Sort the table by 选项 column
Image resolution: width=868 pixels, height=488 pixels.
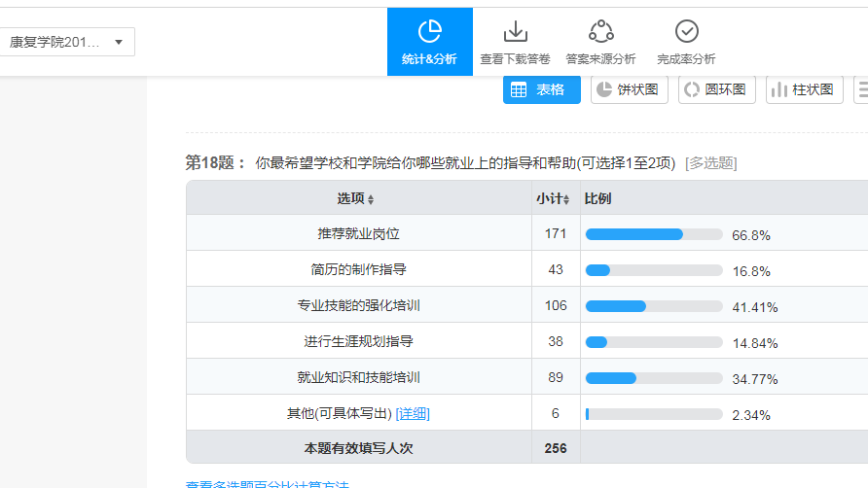point(356,198)
